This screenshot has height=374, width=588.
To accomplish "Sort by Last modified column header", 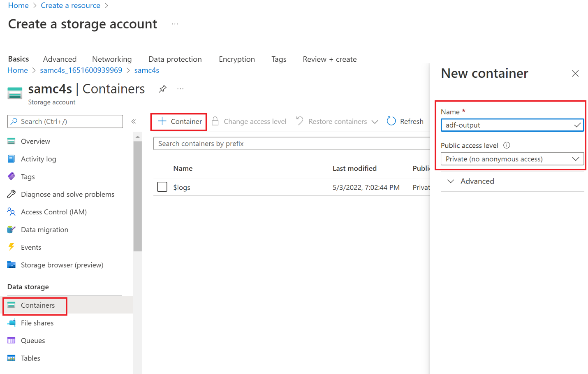I will coord(354,168).
